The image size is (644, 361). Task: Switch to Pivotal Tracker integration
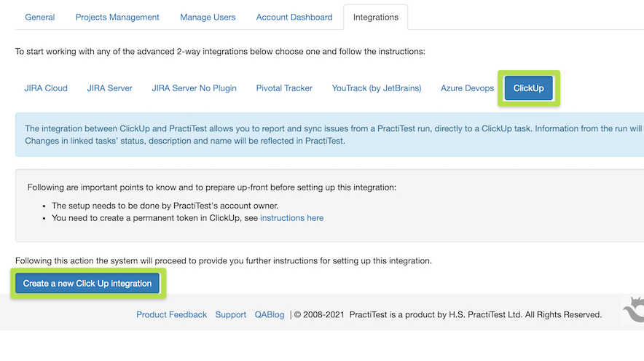click(284, 88)
